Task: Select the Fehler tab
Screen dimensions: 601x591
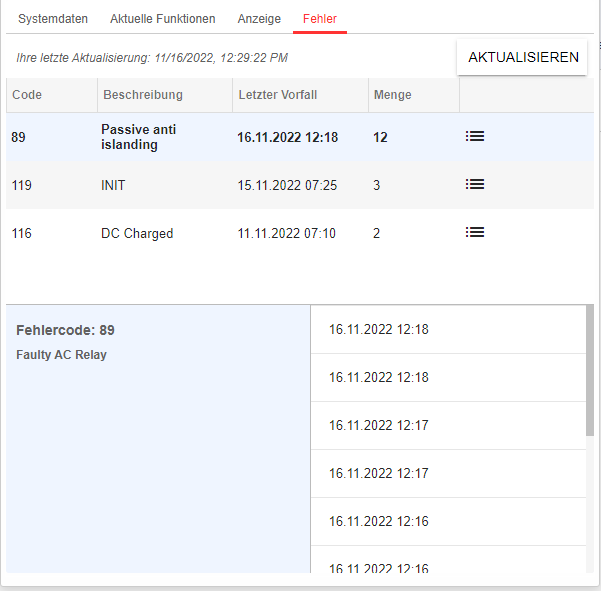Action: pos(320,19)
